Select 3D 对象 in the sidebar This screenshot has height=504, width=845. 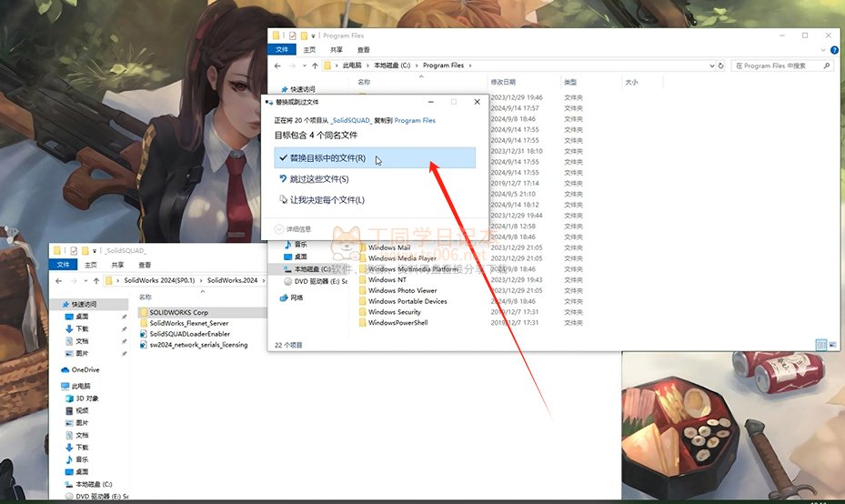(87, 398)
